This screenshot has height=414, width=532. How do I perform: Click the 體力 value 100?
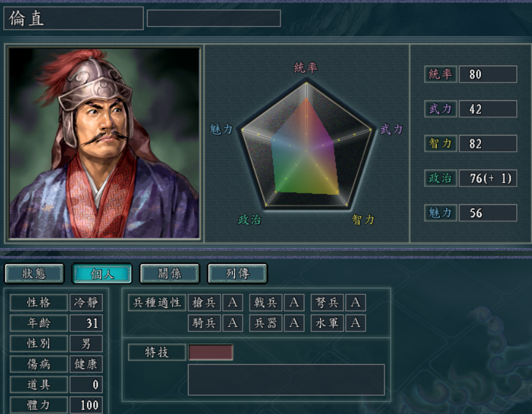[x=86, y=405]
